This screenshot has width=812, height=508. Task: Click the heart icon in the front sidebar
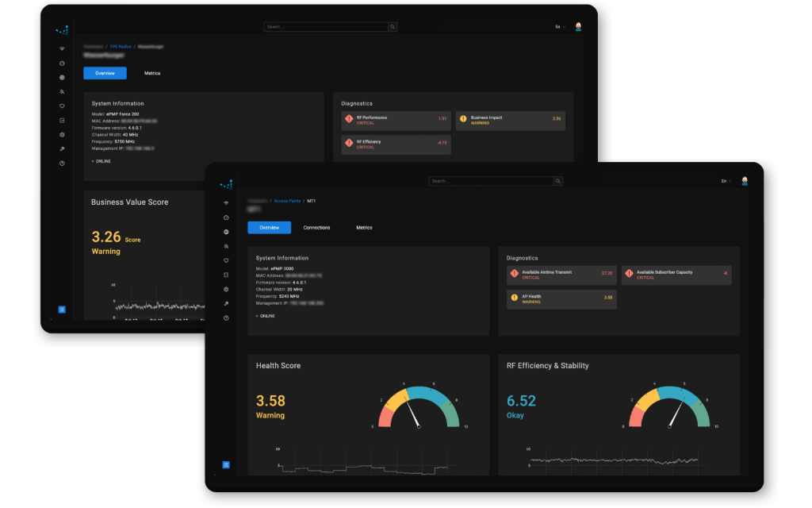(226, 260)
